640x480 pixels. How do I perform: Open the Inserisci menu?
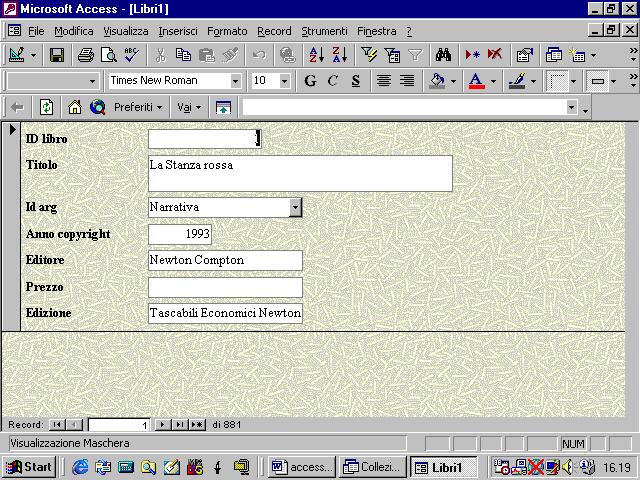tap(178, 31)
